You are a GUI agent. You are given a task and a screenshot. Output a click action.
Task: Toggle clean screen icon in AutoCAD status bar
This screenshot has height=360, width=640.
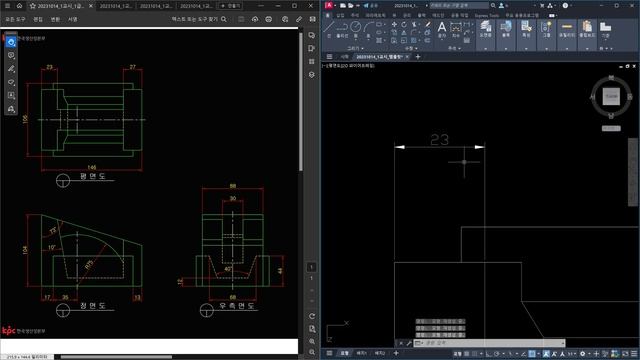pos(625,353)
